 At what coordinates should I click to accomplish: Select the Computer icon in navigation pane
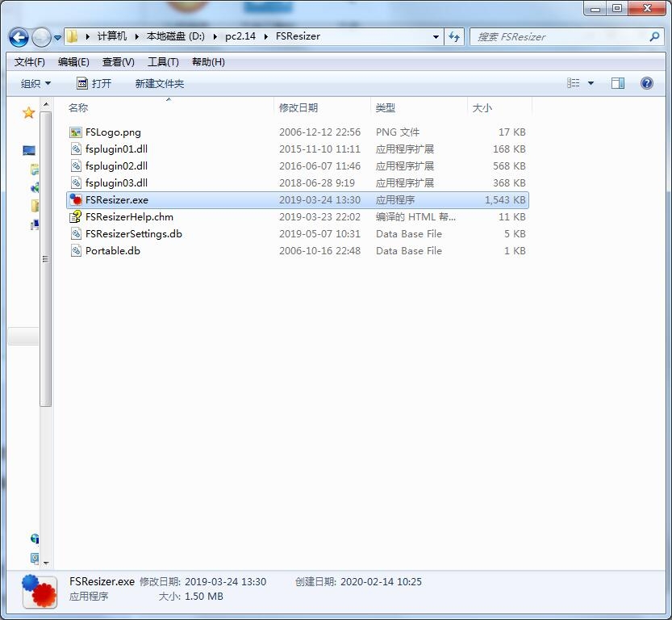(29, 150)
